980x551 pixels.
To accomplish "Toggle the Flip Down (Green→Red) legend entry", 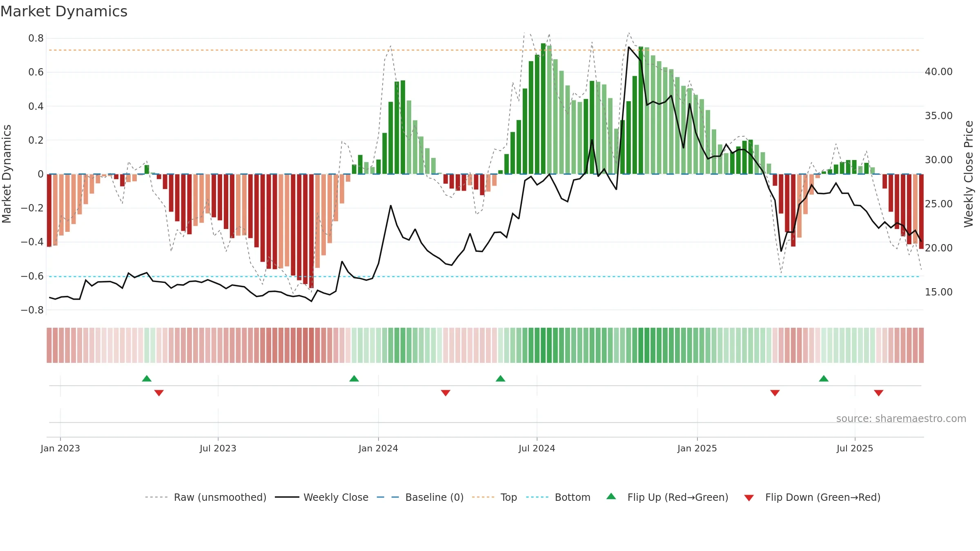I will pos(812,497).
